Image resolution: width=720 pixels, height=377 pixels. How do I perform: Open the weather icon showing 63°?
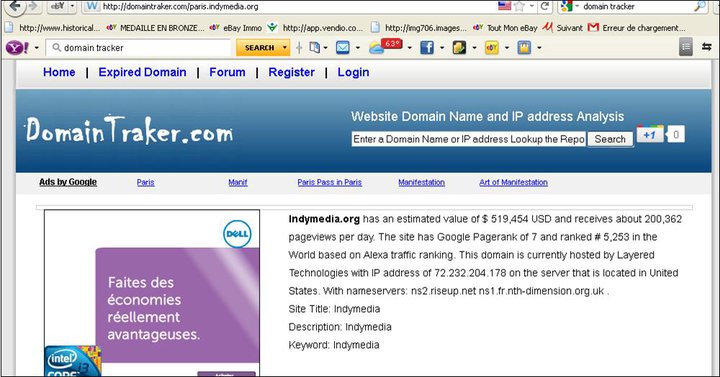[386, 46]
